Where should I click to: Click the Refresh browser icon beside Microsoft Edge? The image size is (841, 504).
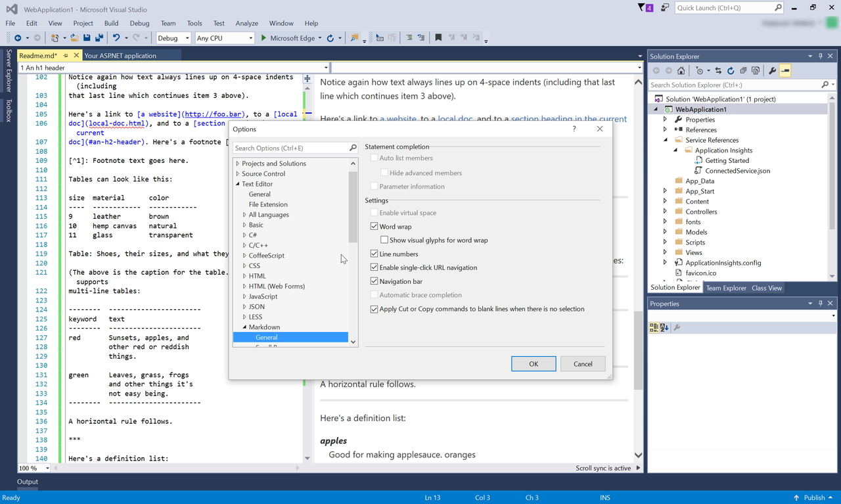[x=330, y=38]
